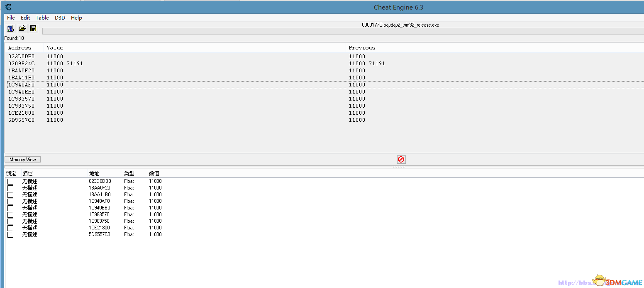Screen dimensions: 644x288
Task: Click the scan progress bar
Action: 343,31
